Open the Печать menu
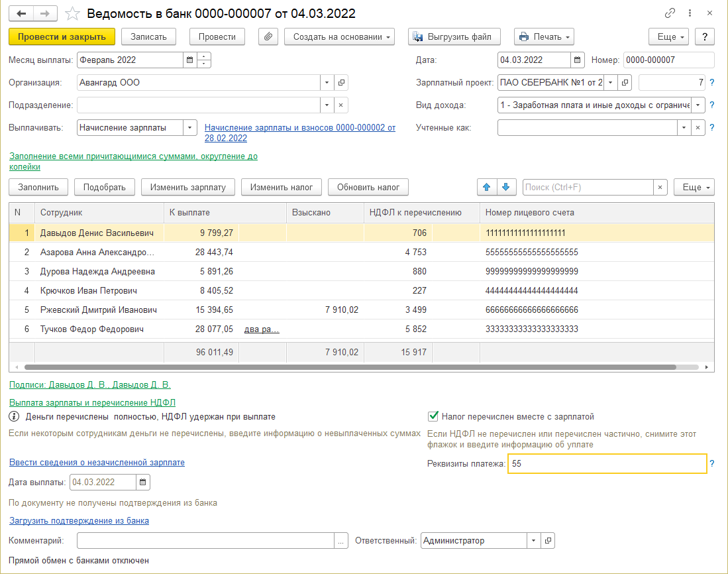Screen dimensions: 728x574 point(543,37)
